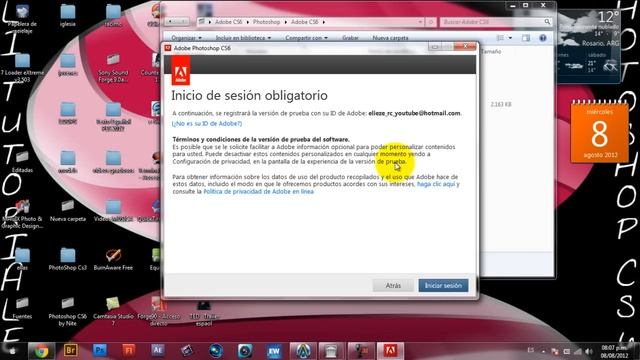This screenshot has width=640, height=360.
Task: Open 'Compartir con' dropdown in Explorer
Action: click(x=307, y=38)
